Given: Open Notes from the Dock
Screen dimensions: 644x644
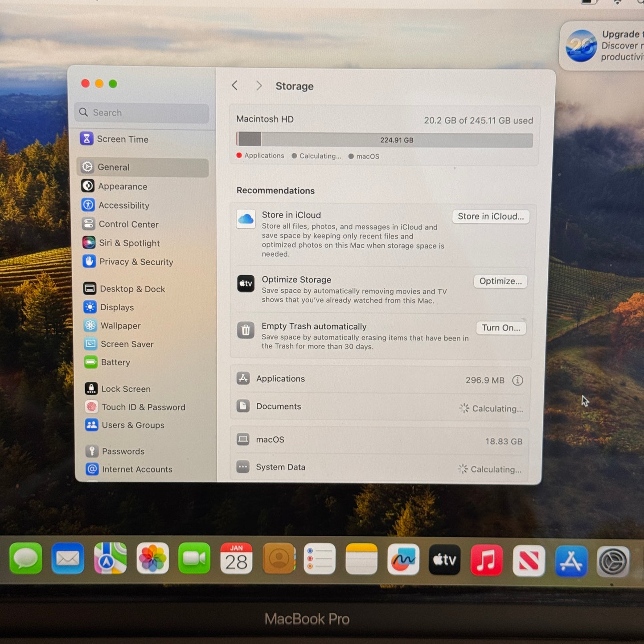Looking at the screenshot, I should 361,559.
